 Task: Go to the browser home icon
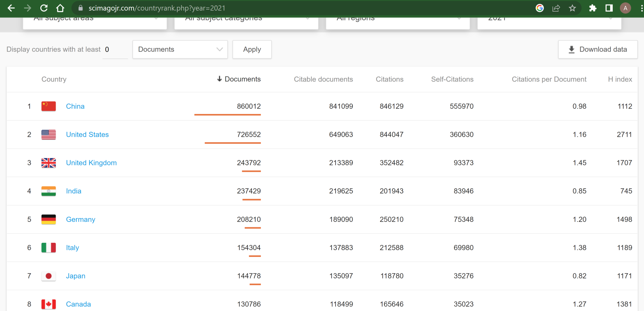pyautogui.click(x=60, y=8)
